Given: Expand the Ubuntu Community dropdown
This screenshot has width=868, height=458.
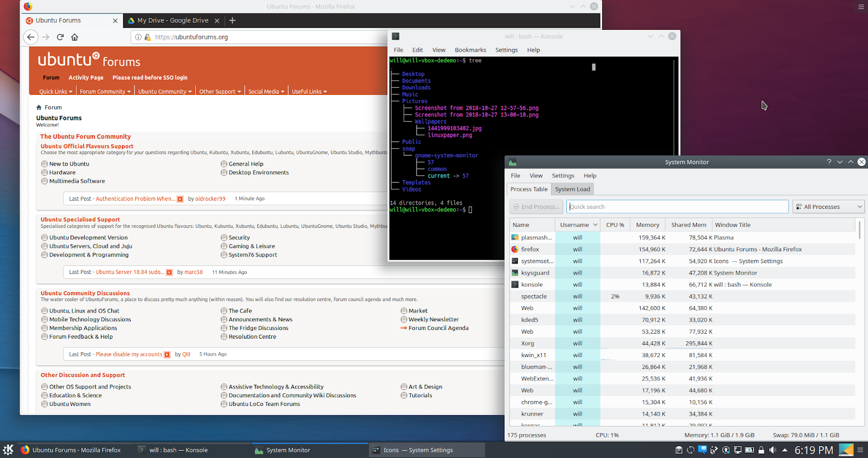Looking at the screenshot, I should click(165, 92).
